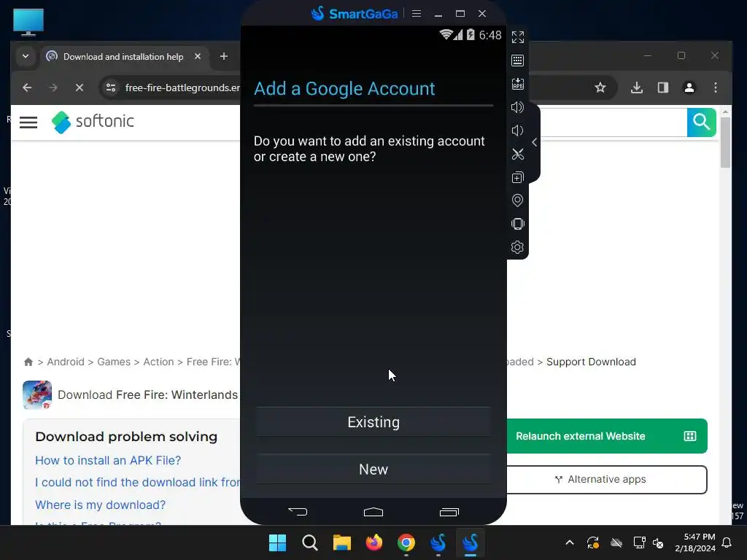
Task: Click Alternative apps button
Action: (x=606, y=480)
